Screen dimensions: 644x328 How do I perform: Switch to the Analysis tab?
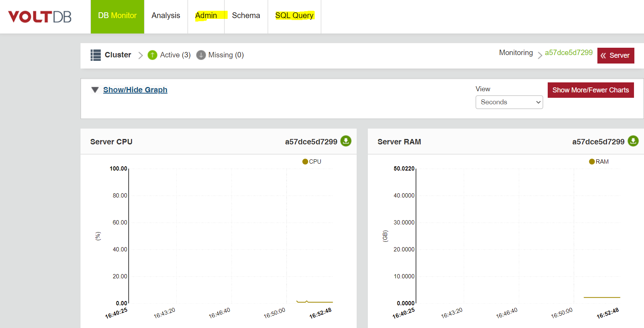166,16
